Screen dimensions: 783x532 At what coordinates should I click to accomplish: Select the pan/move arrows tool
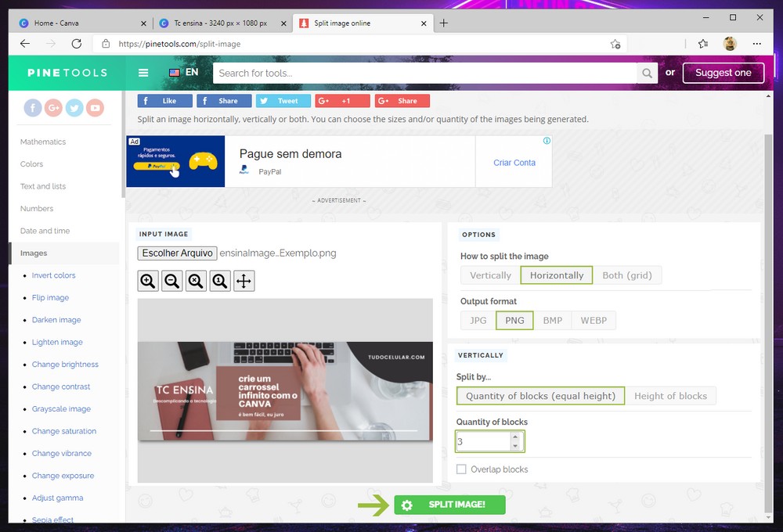[x=244, y=281]
